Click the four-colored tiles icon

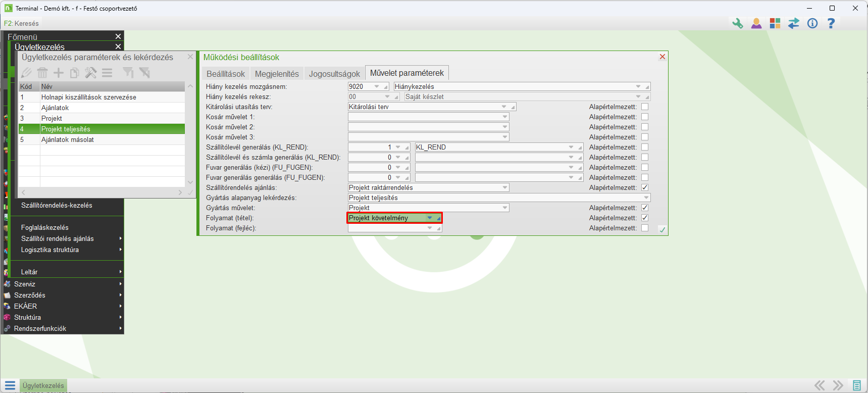pos(775,23)
